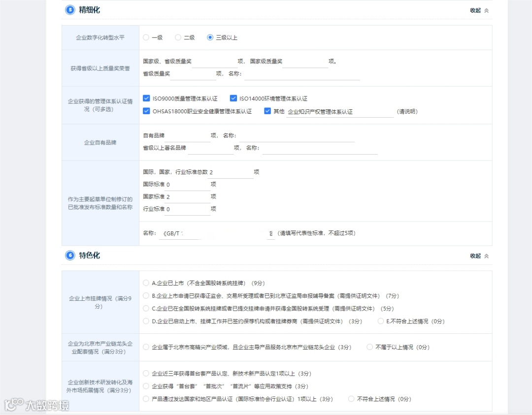Click the 特色化 section heading
The width and height of the screenshot is (532, 415).
[x=89, y=255]
